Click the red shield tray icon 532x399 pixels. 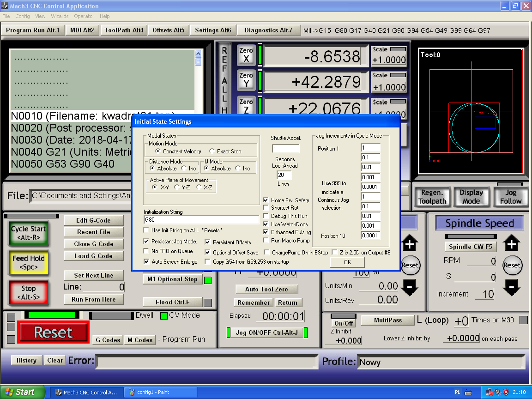[506, 392]
